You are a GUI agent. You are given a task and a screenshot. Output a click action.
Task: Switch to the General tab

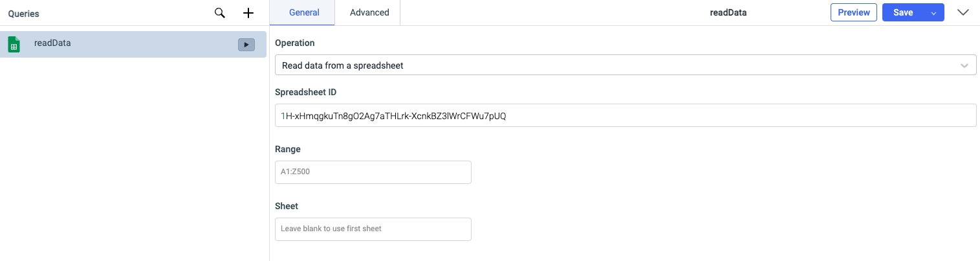(x=304, y=12)
